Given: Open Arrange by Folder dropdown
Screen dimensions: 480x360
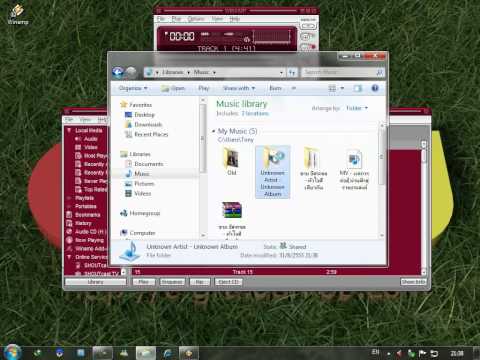Looking at the screenshot, I should (357, 108).
